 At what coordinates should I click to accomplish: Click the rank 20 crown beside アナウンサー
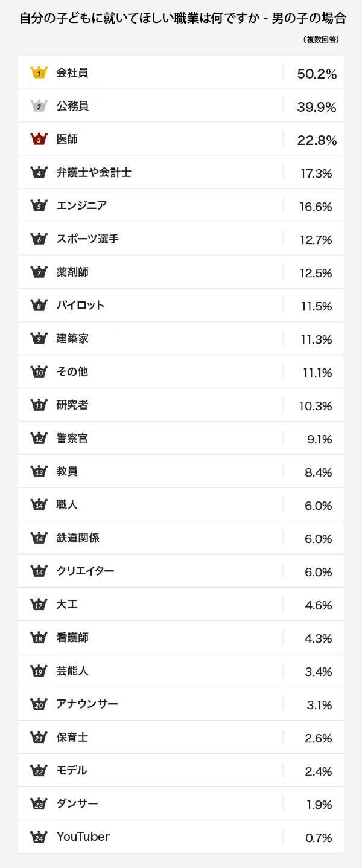[x=39, y=704]
